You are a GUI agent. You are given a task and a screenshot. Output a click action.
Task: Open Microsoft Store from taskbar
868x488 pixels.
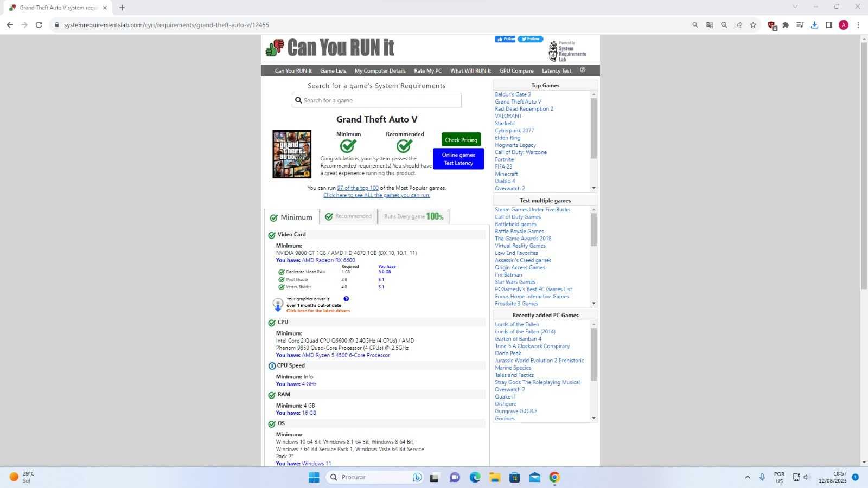[515, 477]
